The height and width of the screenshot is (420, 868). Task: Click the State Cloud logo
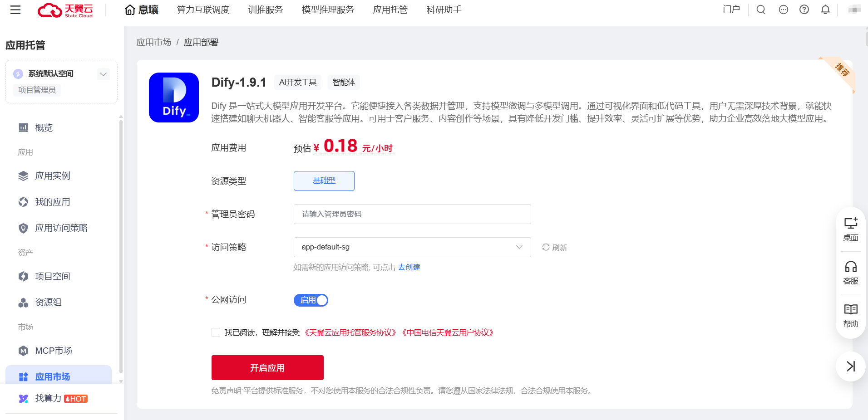click(65, 10)
